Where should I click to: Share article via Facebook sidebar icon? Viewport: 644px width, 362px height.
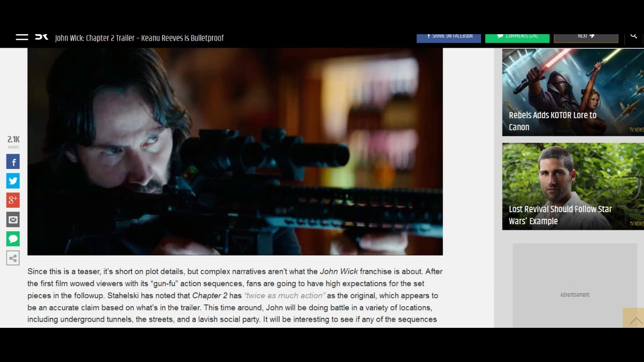[x=13, y=162]
